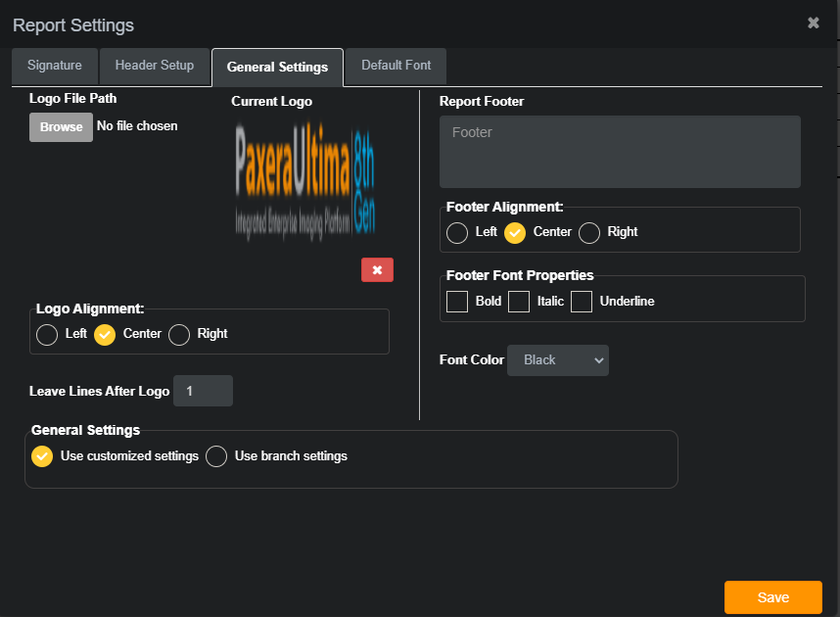Enable Bold footer font checkbox

457,302
